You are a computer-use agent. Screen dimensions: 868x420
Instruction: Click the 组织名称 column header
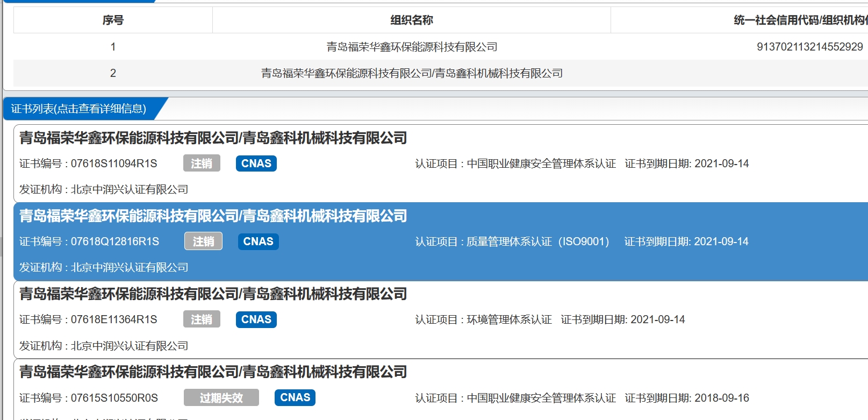click(412, 20)
